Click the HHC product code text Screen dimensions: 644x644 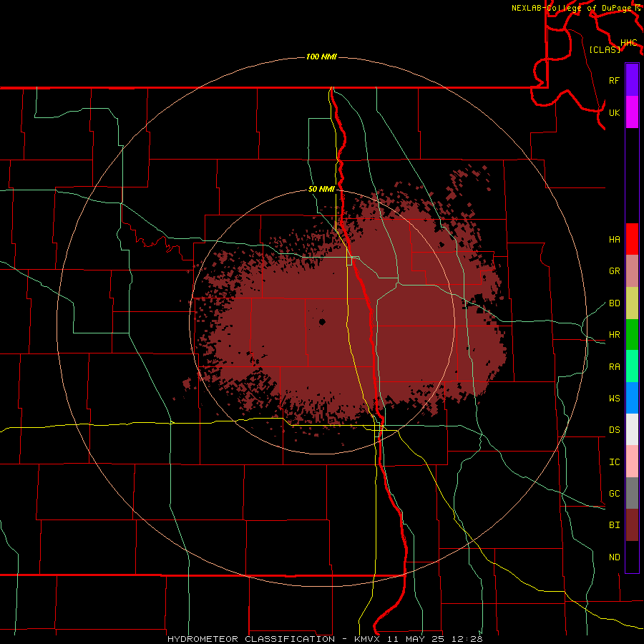[x=628, y=43]
